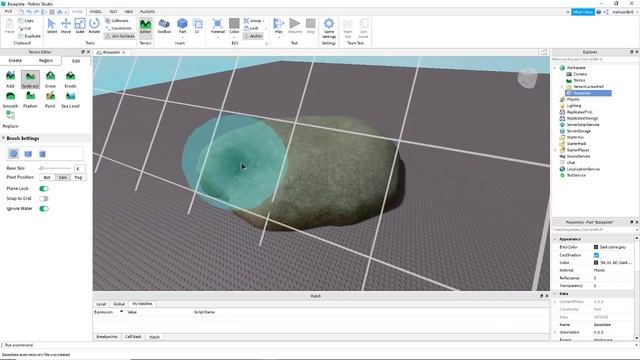Collapse the Workspace tree node
The height and width of the screenshot is (360, 640).
coord(555,68)
